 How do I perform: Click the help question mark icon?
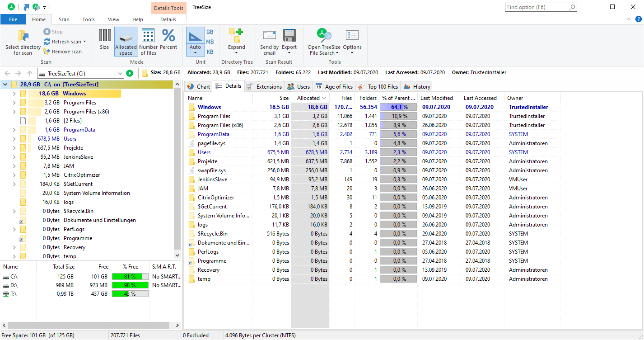(638, 19)
